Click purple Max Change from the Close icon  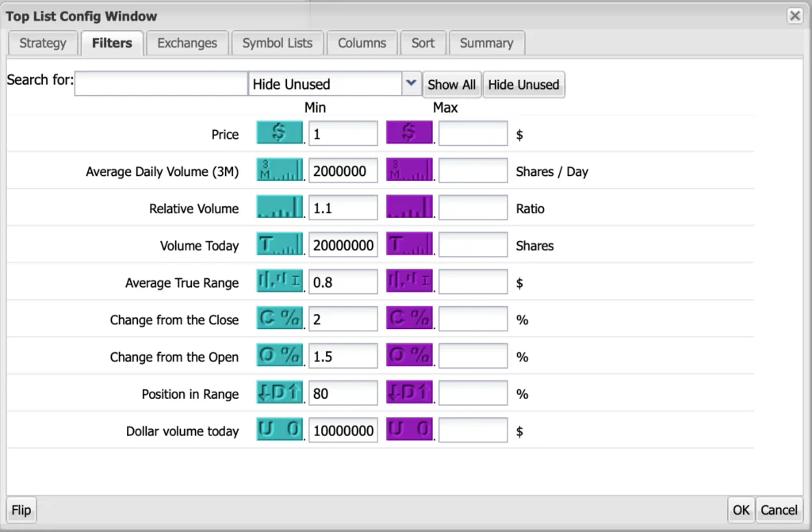[x=409, y=319]
